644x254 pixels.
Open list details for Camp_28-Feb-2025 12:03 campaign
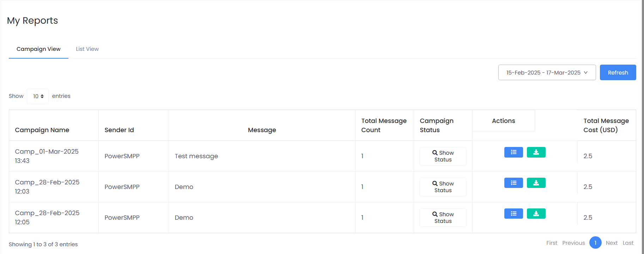pyautogui.click(x=513, y=183)
